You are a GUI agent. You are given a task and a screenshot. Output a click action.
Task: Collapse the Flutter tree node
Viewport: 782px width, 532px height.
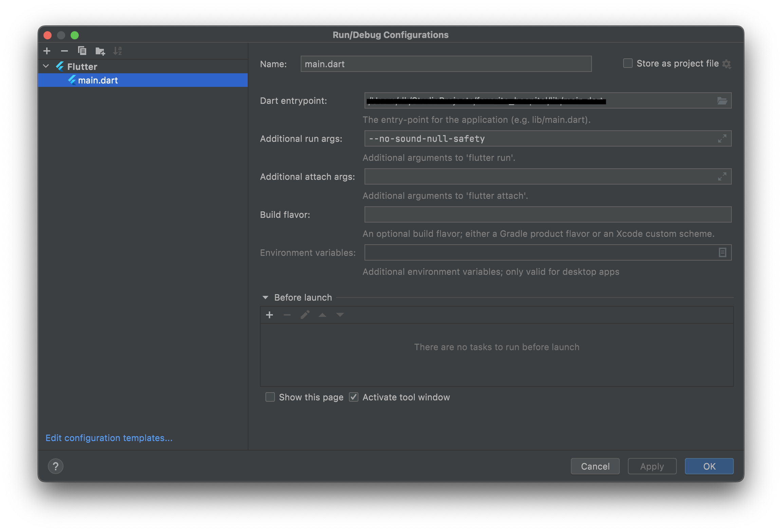coord(46,66)
